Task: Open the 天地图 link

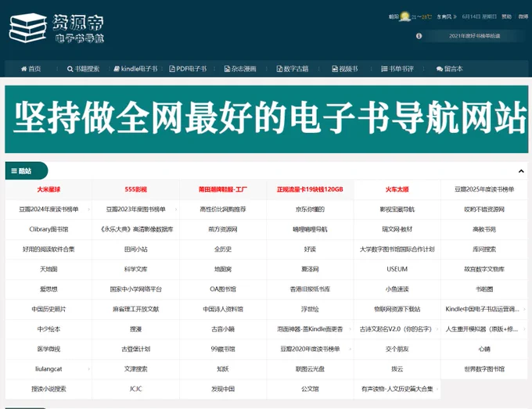Action: (49, 269)
